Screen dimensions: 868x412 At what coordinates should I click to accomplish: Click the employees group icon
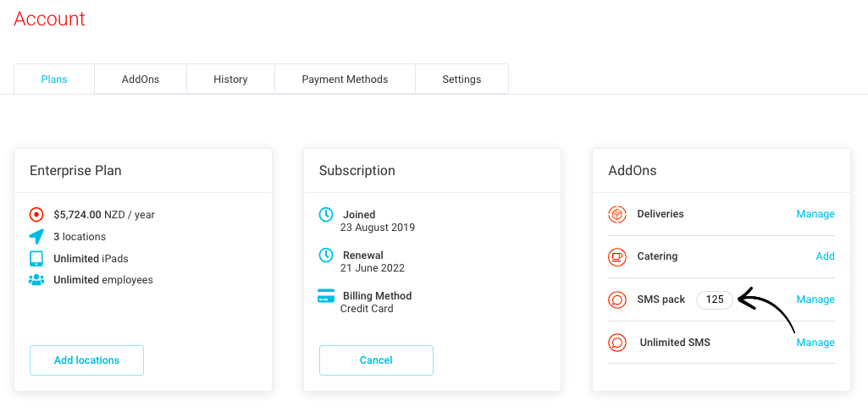tap(36, 280)
